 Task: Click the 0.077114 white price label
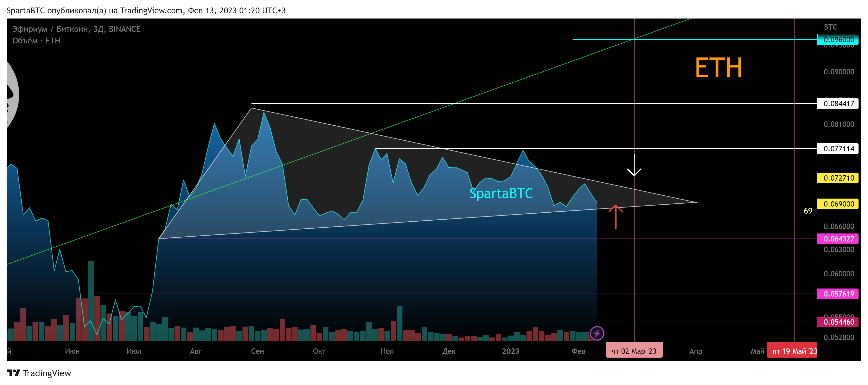pyautogui.click(x=838, y=148)
